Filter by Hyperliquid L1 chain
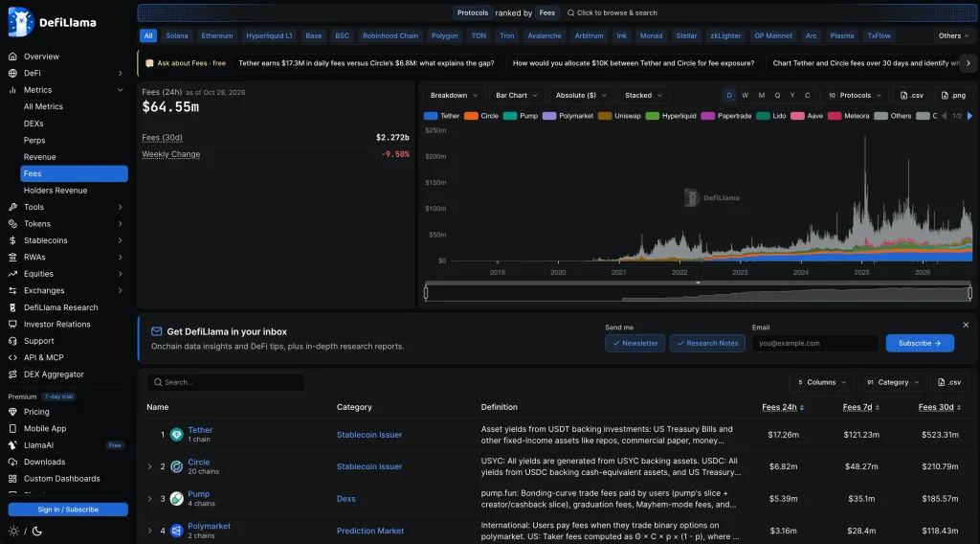Viewport: 980px width, 544px height. click(x=269, y=35)
